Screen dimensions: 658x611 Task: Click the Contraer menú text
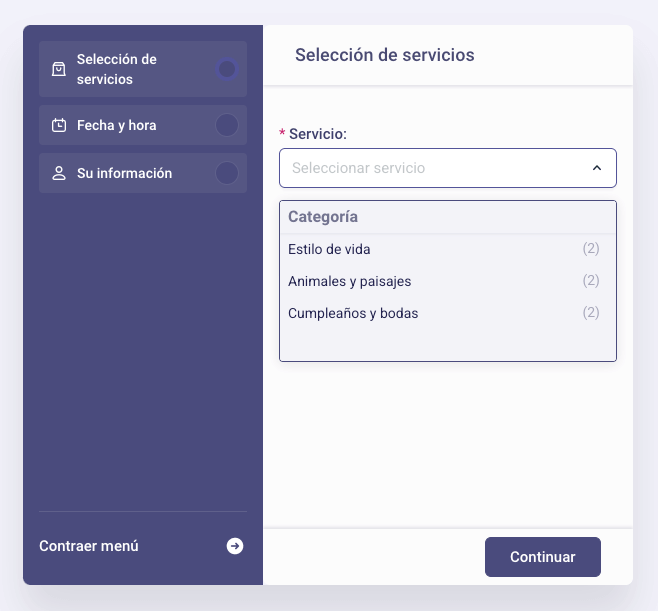89,546
